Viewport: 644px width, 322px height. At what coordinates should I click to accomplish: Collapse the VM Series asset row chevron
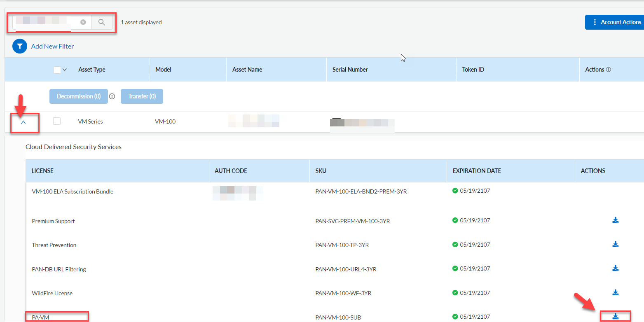pos(23,122)
